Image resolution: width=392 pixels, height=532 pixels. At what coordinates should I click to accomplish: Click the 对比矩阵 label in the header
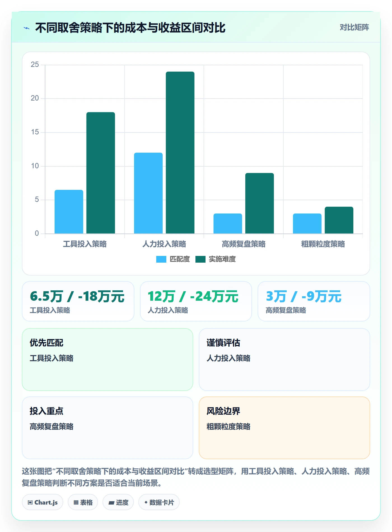(354, 27)
